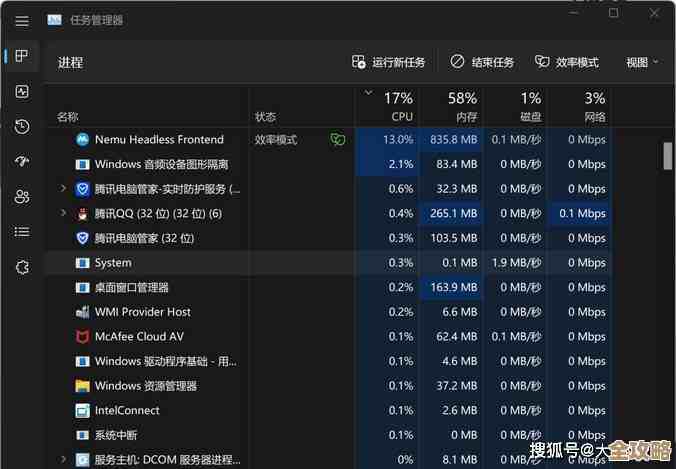Click the 结束任务 end task button
676x469 pixels.
[482, 63]
